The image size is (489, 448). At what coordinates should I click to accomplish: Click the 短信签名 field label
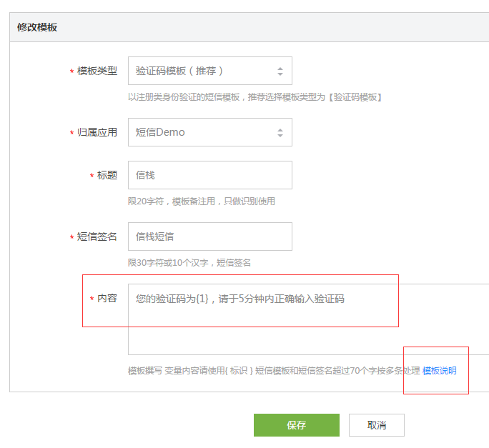click(97, 237)
